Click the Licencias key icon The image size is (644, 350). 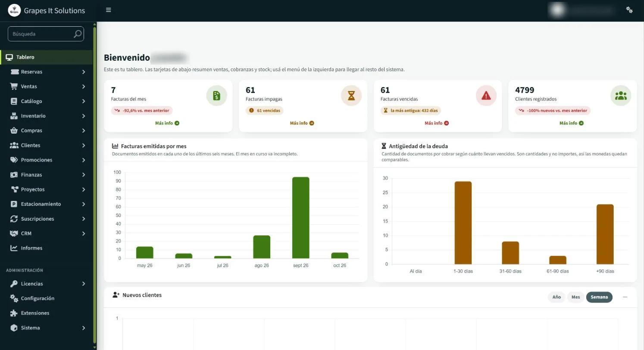tap(14, 284)
